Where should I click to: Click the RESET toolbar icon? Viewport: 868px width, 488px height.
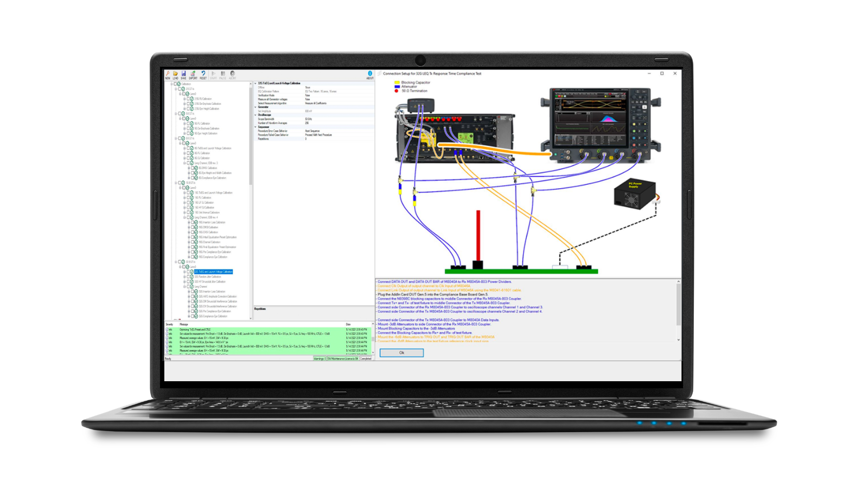(203, 74)
